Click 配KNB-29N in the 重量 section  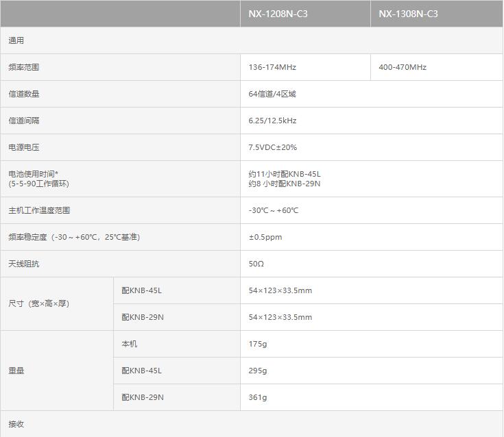(143, 397)
